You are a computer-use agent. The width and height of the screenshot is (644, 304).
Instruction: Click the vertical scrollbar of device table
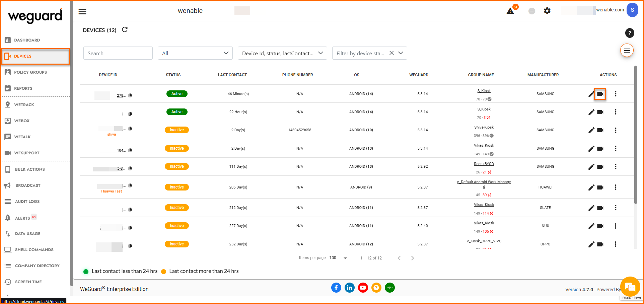(x=636, y=134)
